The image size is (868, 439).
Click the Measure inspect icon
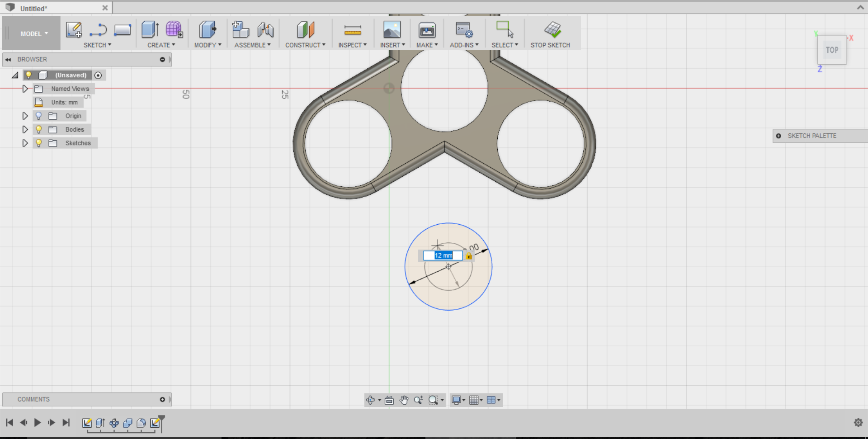(353, 30)
